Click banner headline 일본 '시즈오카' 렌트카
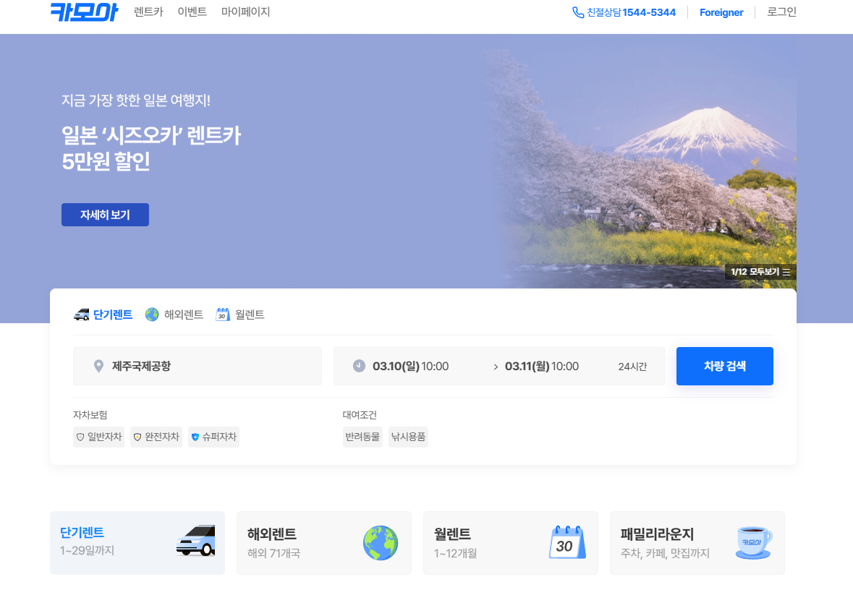853x616 pixels. point(151,135)
